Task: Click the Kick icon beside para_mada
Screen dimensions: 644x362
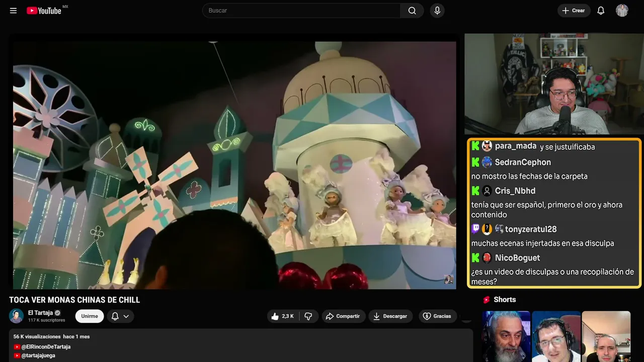Action: (475, 146)
